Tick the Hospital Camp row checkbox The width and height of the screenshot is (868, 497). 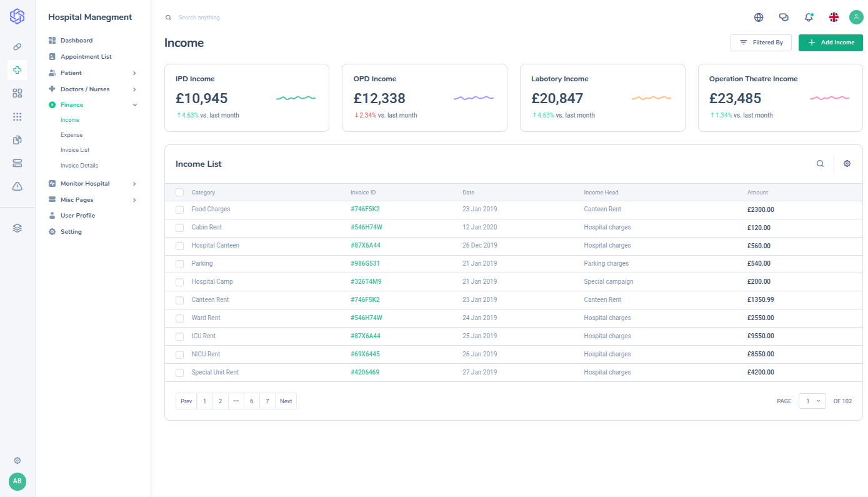[180, 283]
